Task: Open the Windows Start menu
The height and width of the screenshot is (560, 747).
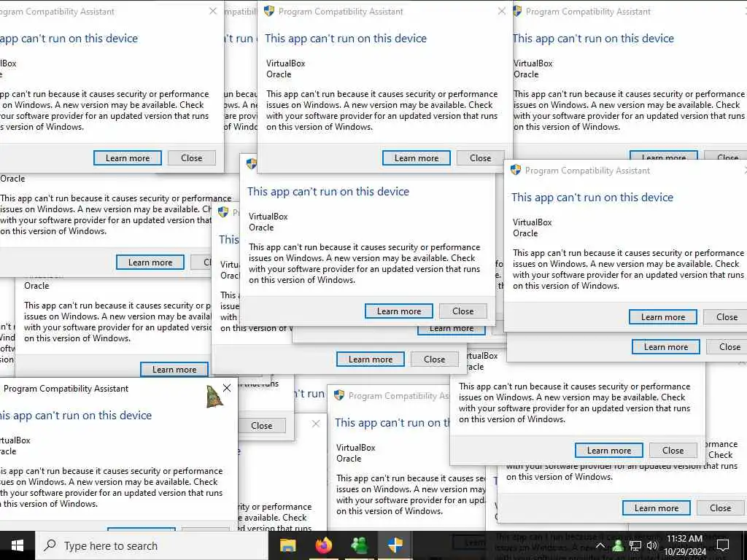Action: [18, 545]
